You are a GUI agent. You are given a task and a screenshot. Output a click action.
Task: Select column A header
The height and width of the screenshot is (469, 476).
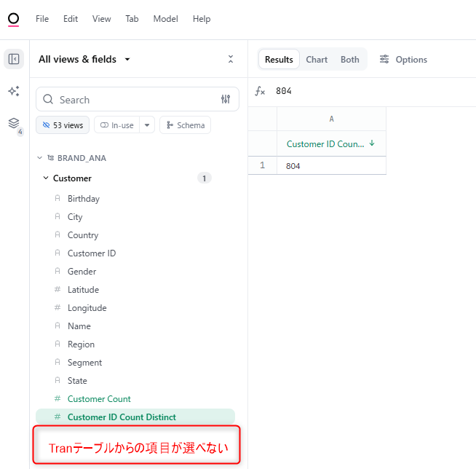331,119
